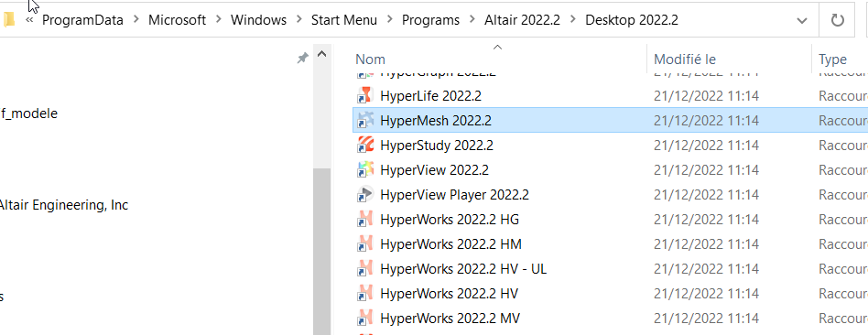Select Altair Engineering, Inc in the navigation pane
Viewport: 868px width, 335px height.
[x=64, y=205]
